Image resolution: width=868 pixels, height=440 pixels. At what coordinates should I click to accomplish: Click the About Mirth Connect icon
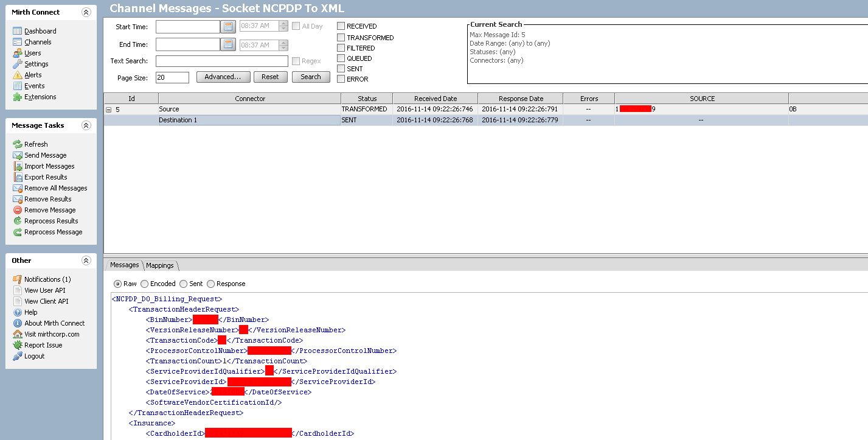(18, 323)
